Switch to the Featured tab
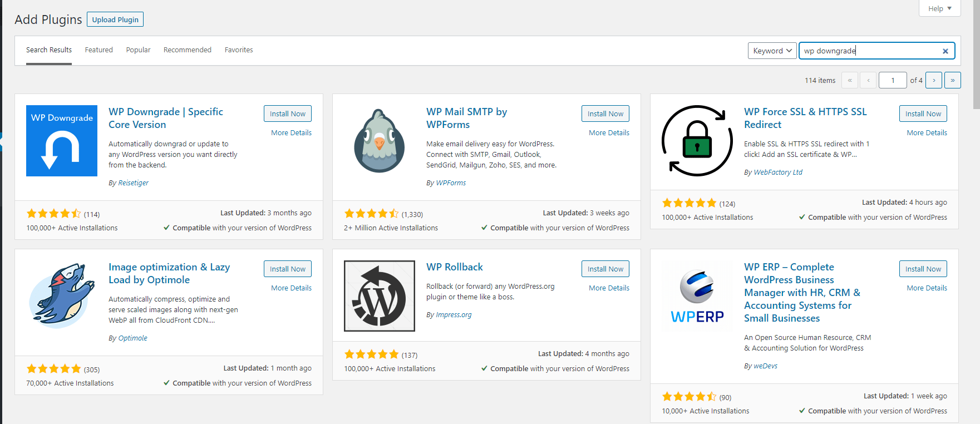 click(99, 50)
